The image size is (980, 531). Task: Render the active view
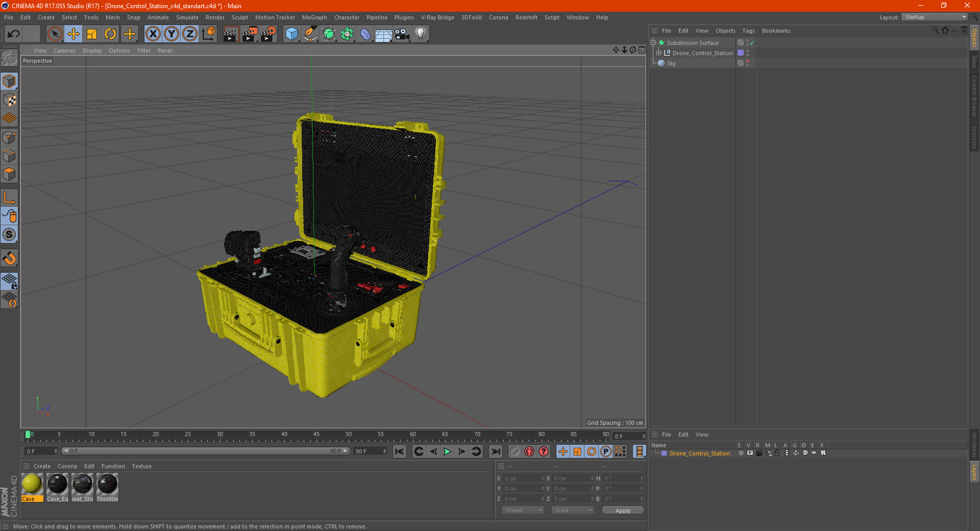click(231, 34)
